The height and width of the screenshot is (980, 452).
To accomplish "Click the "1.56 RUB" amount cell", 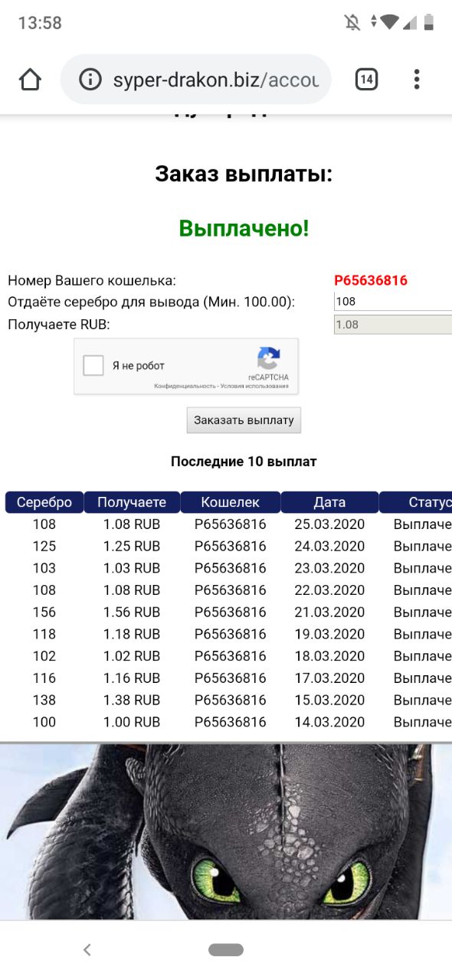I will point(132,612).
